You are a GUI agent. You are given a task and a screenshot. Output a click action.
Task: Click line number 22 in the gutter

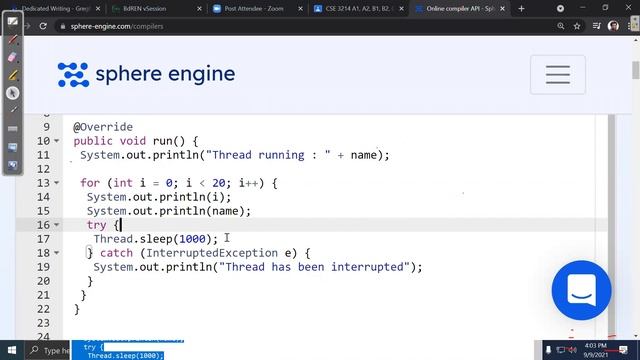tap(43, 309)
